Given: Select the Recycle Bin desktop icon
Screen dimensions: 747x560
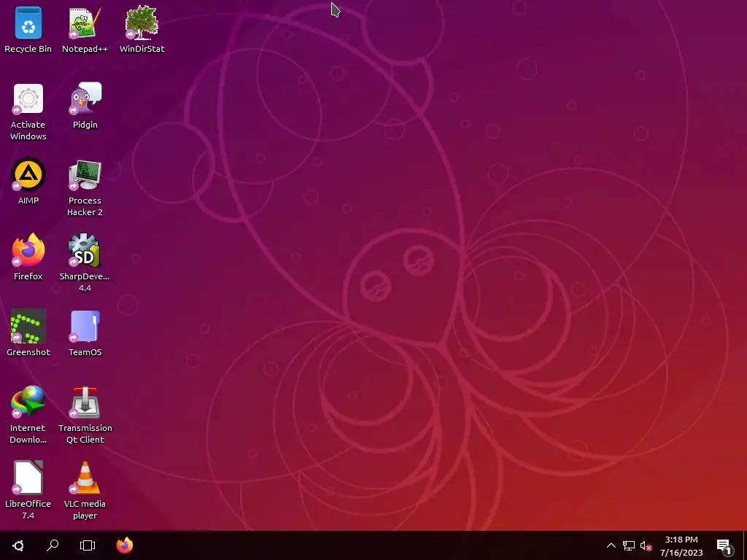Looking at the screenshot, I should 28,30.
